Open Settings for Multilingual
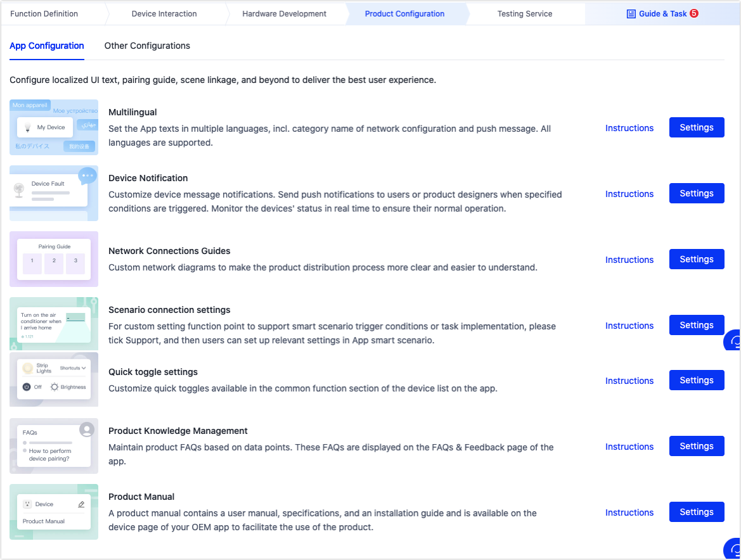 [697, 127]
